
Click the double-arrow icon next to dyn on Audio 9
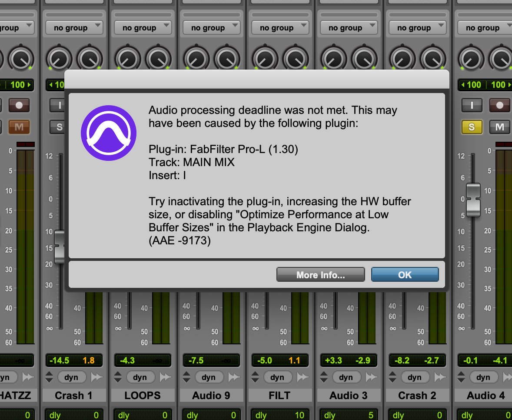coord(234,377)
